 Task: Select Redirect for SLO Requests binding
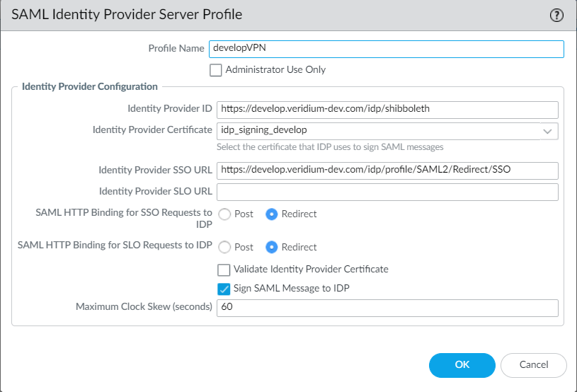[x=271, y=247]
